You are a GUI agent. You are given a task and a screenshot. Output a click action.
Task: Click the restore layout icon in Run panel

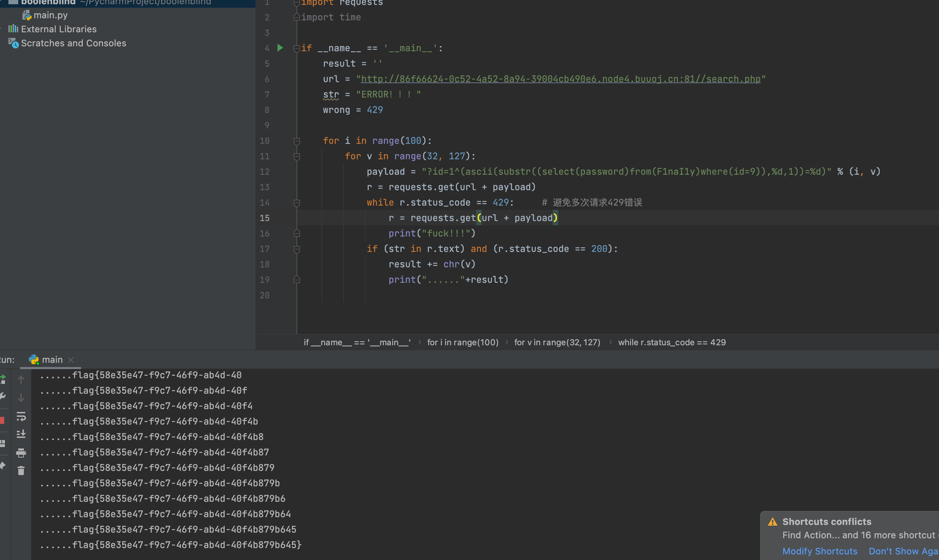(3, 444)
